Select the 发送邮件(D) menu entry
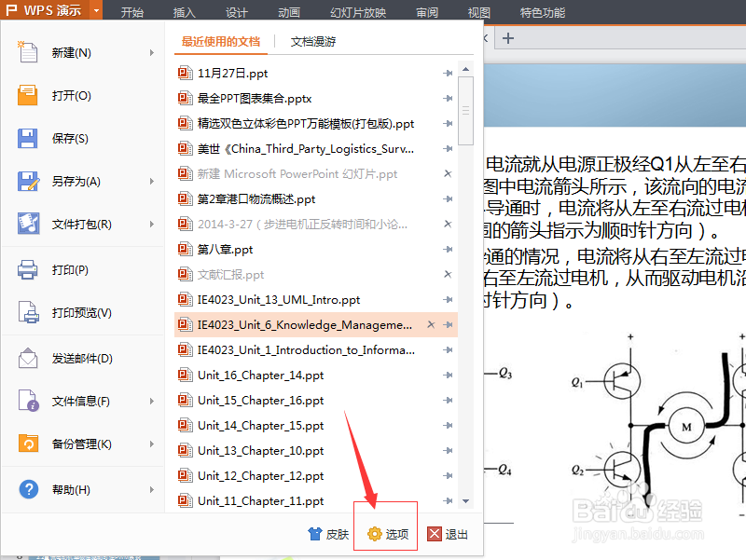 83,358
